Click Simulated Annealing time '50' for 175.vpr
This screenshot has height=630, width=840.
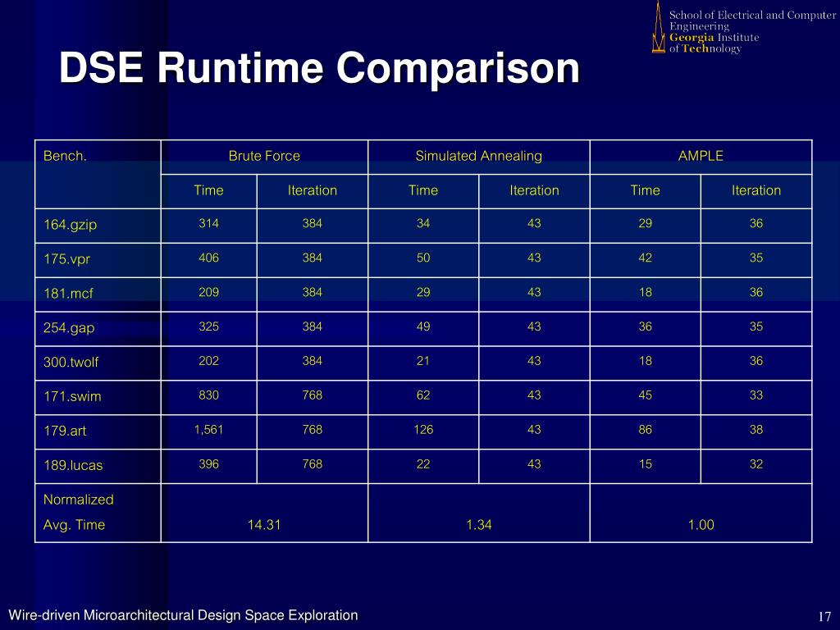click(x=423, y=258)
